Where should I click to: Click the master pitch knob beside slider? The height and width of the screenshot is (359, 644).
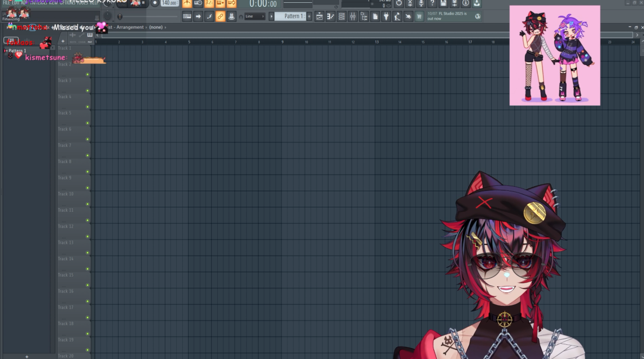[107, 16]
